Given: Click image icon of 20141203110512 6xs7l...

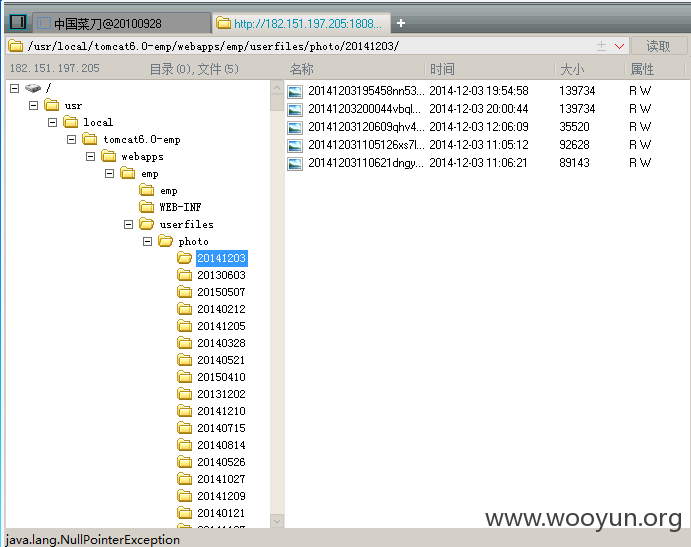Looking at the screenshot, I should click(295, 146).
